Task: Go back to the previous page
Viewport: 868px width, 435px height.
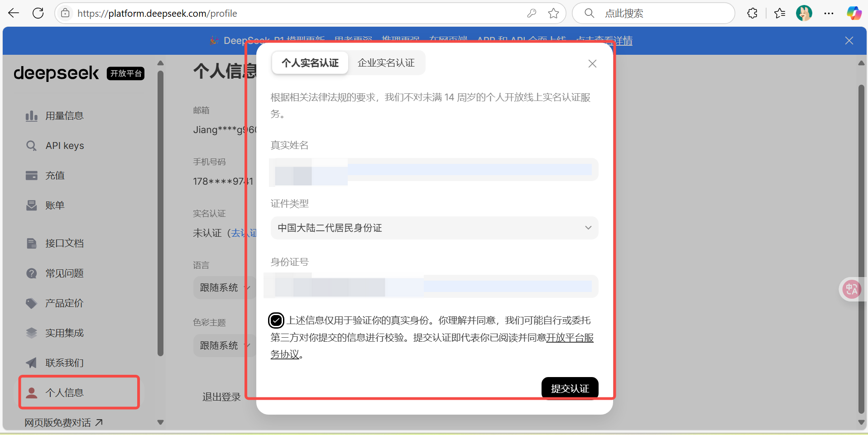Action: [x=14, y=13]
